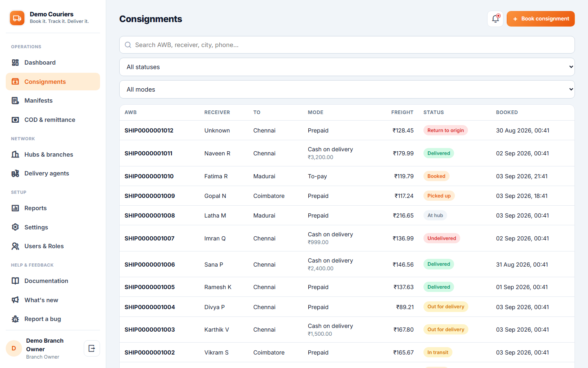Open Manifests page label

click(38, 101)
